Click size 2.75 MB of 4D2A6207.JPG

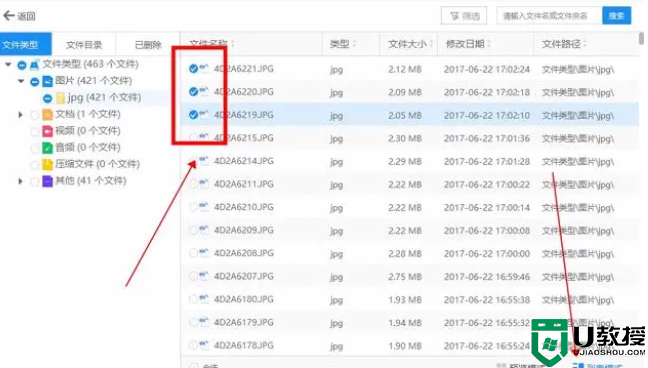click(405, 277)
